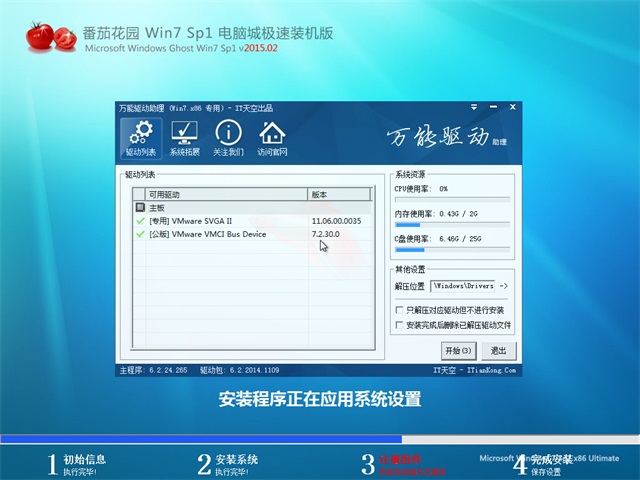Click the 主程序: 6.2.24.265 status text
Viewport: 640px width, 480px height.
[x=153, y=370]
